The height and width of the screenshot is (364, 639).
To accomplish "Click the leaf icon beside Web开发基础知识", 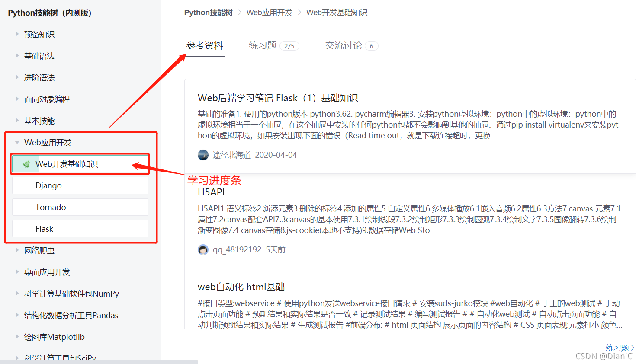I will pyautogui.click(x=26, y=164).
